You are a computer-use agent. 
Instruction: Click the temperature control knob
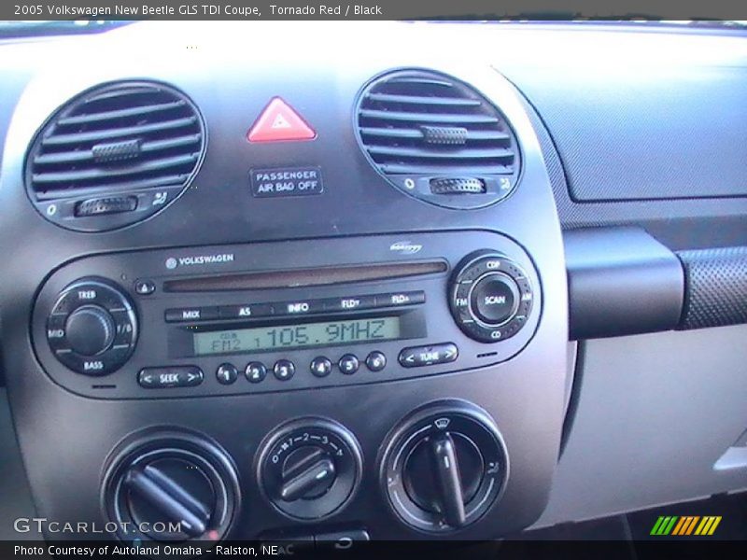(171, 489)
